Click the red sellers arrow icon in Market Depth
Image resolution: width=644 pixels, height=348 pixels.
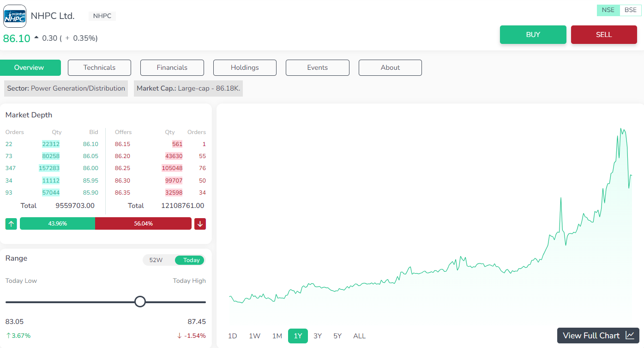[x=200, y=224]
